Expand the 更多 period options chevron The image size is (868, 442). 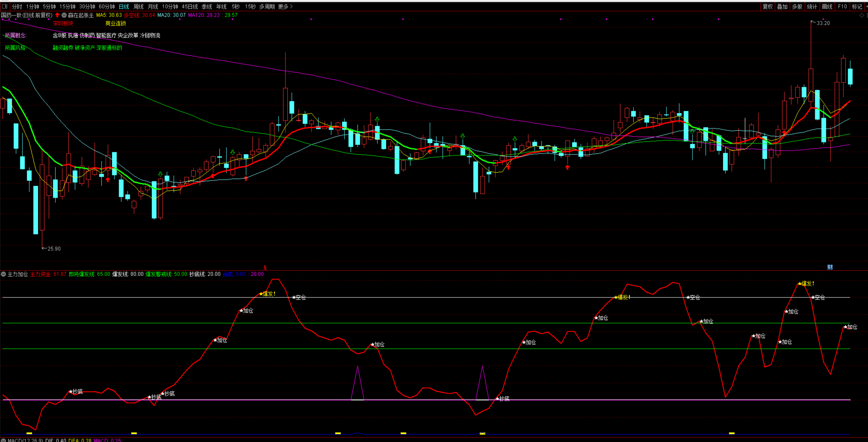pos(291,6)
